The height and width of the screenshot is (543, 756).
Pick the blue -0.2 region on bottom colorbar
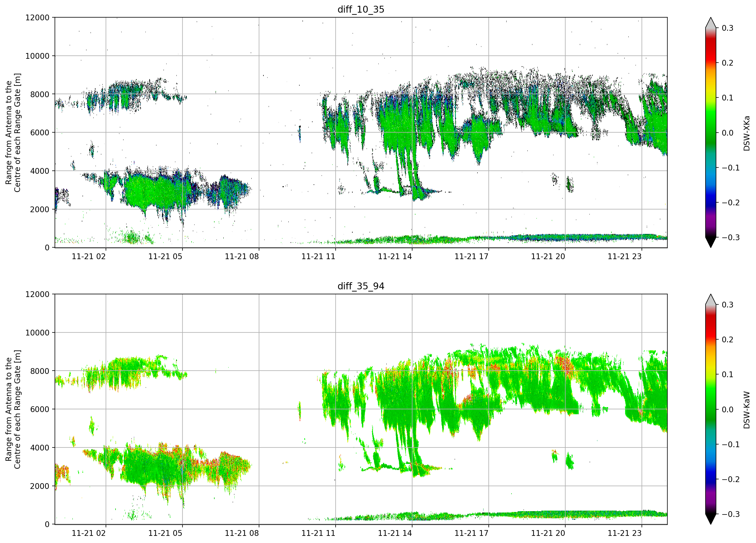[x=711, y=479]
